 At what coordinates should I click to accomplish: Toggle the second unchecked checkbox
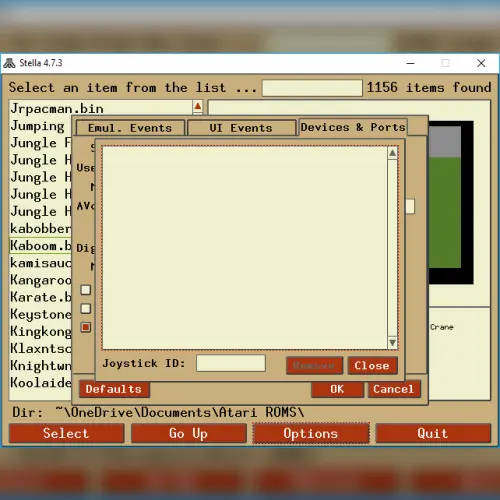[86, 308]
